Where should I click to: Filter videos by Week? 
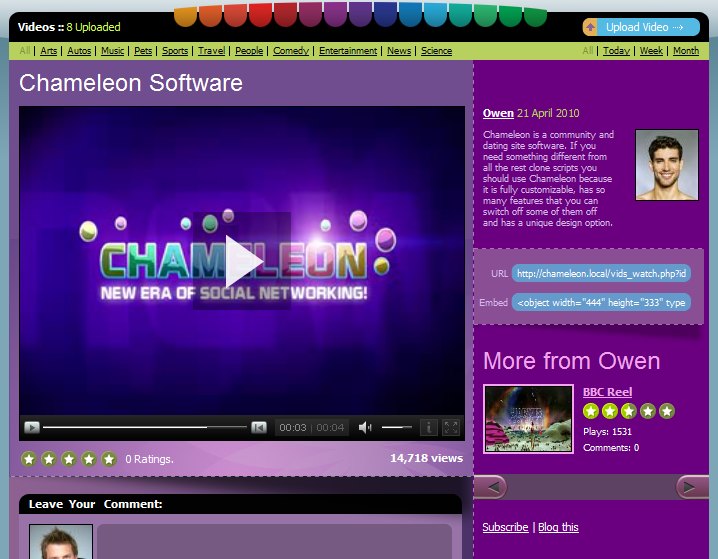(651, 51)
